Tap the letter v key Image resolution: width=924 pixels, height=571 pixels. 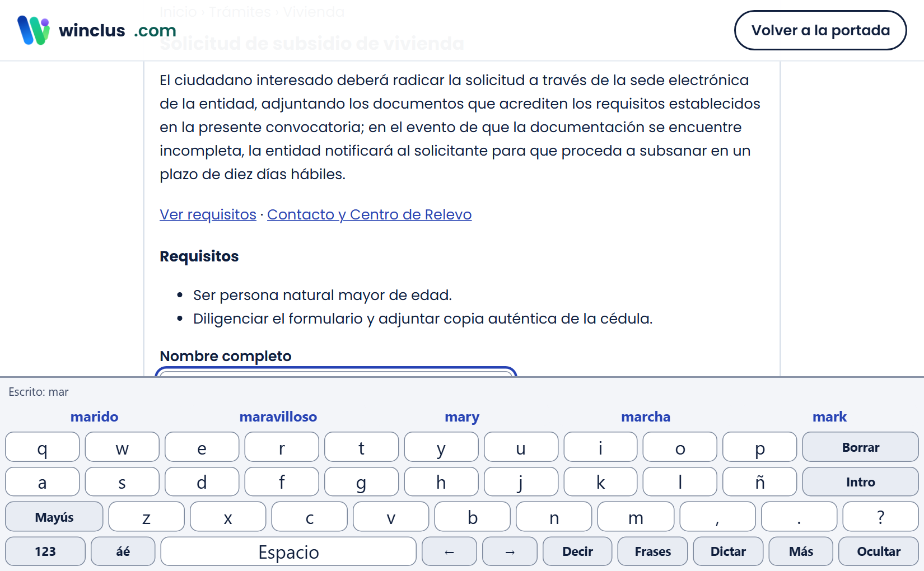click(391, 517)
